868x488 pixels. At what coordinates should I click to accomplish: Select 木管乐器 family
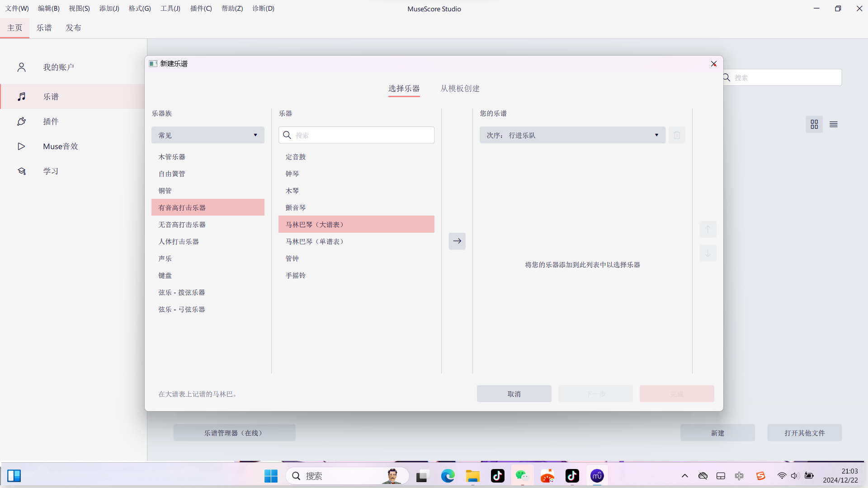coord(208,157)
